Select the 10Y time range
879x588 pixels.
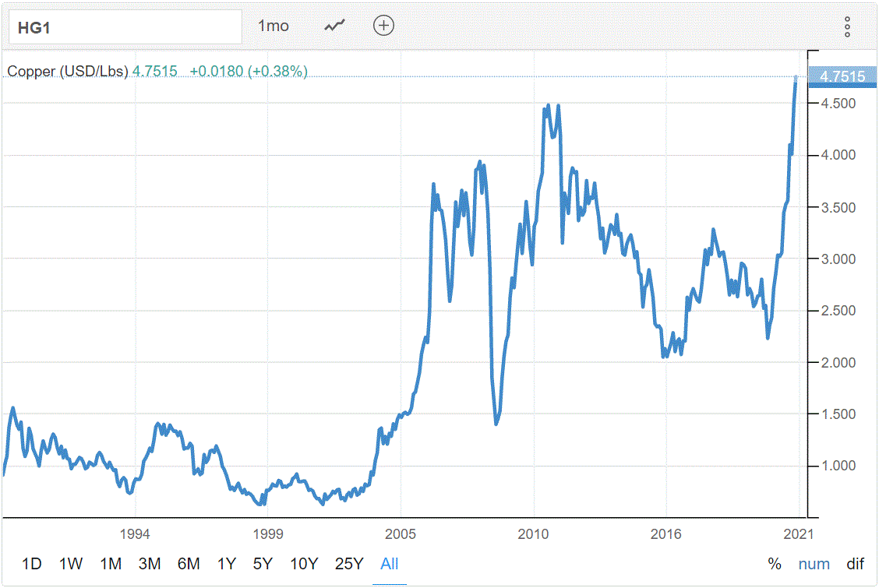coord(303,564)
